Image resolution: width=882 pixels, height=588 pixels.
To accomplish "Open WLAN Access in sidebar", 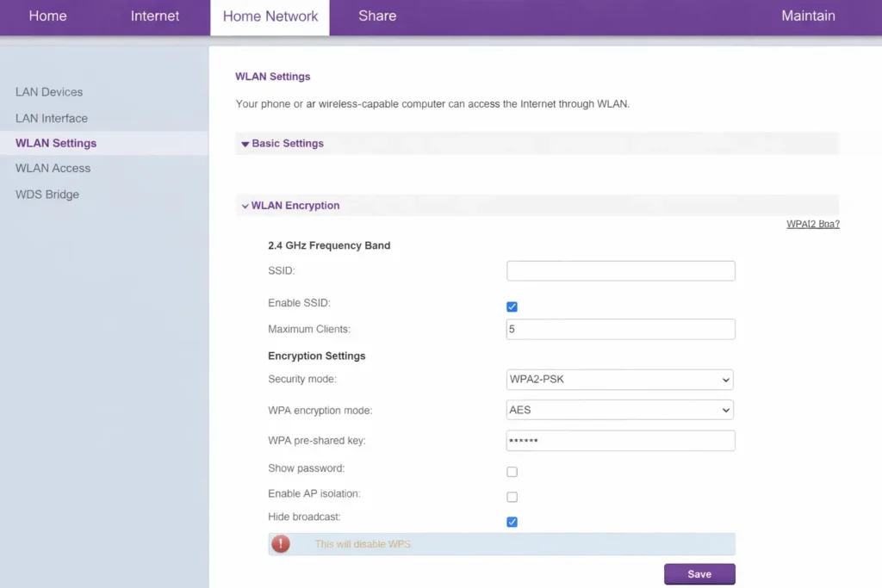I will click(x=53, y=168).
